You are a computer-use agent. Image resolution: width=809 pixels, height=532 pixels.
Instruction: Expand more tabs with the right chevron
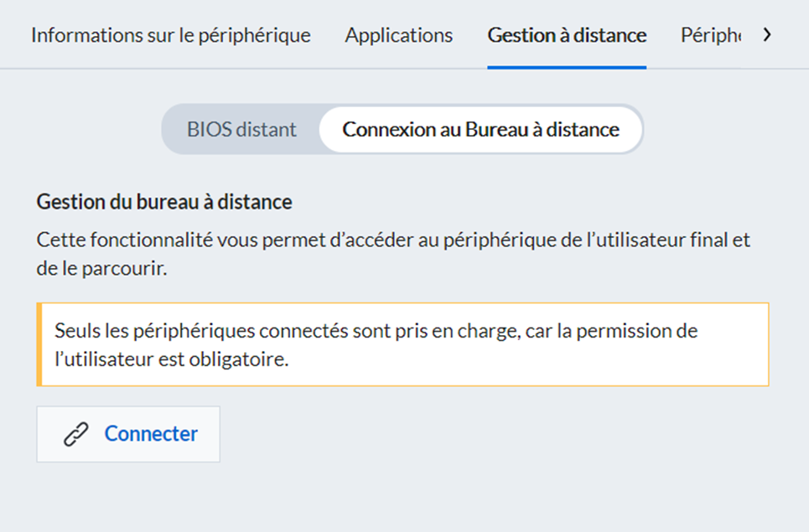(x=768, y=35)
